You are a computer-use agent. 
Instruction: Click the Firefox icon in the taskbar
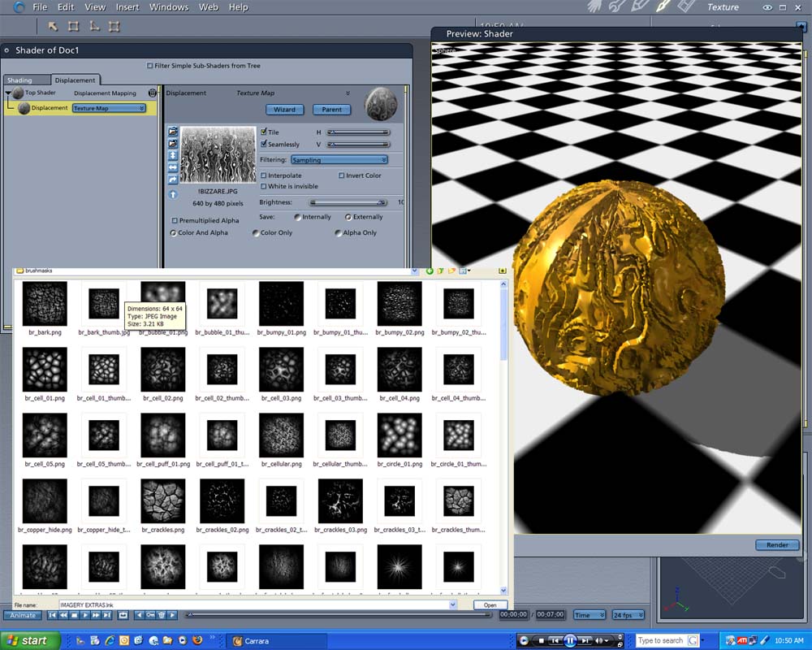coord(197,641)
